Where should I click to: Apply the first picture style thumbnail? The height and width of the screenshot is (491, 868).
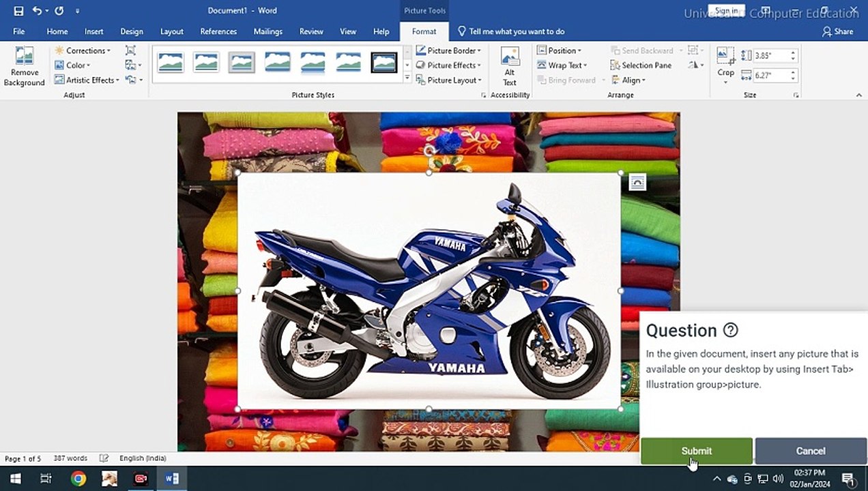click(171, 63)
